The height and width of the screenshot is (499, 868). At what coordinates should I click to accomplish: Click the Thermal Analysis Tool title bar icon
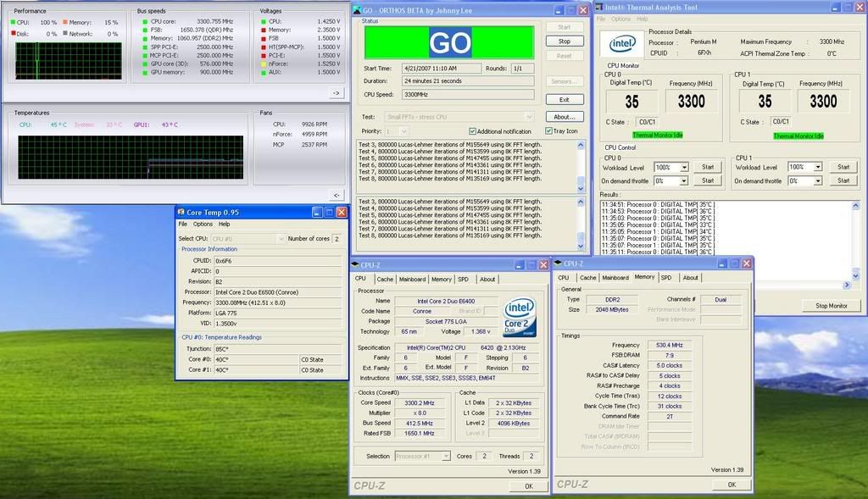(598, 8)
